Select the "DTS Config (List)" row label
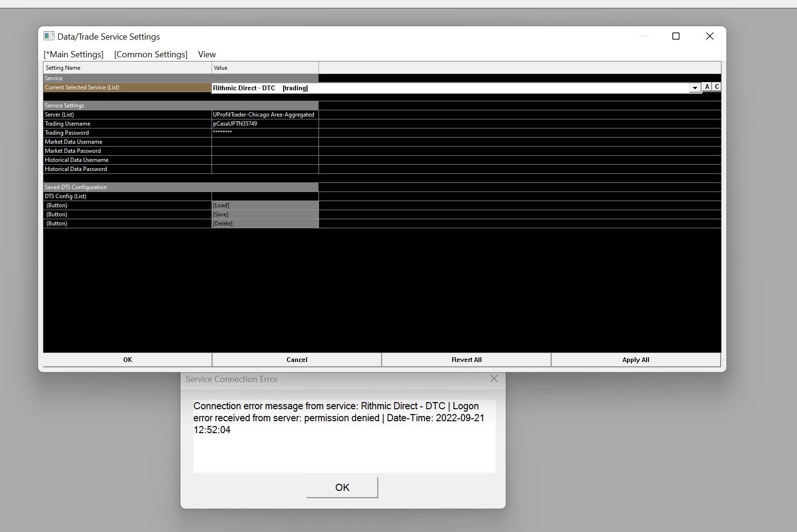This screenshot has width=797, height=532. tap(128, 196)
